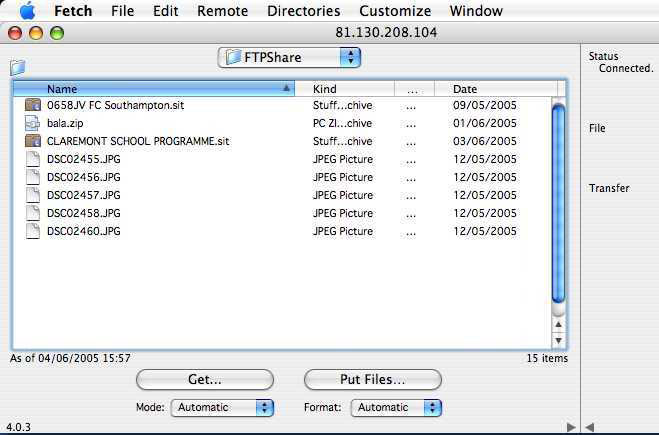Click the As of 04/06/2005 15:57 timestamp

point(70,358)
